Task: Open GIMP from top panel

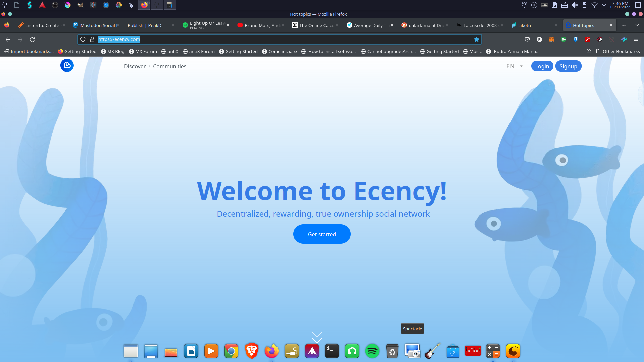Action: pyautogui.click(x=80, y=5)
